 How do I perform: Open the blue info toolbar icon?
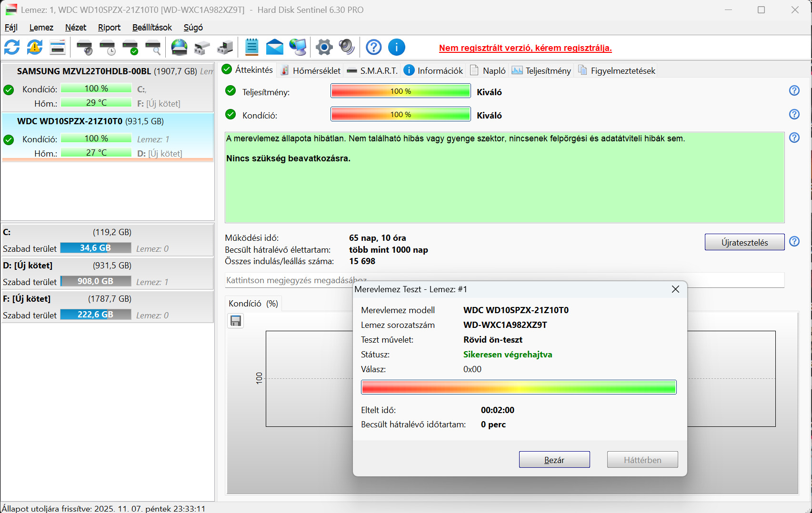pyautogui.click(x=397, y=47)
